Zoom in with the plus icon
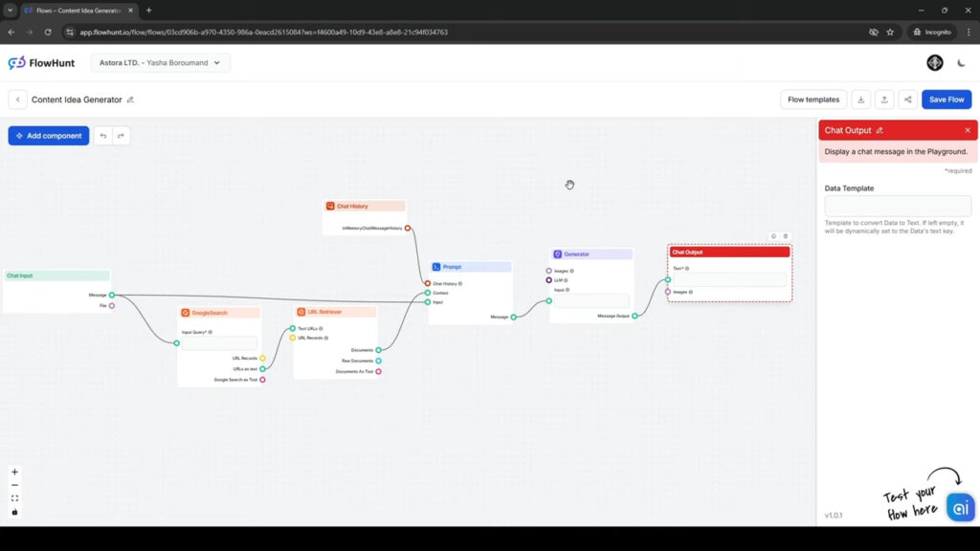This screenshot has height=551, width=980. (x=14, y=472)
